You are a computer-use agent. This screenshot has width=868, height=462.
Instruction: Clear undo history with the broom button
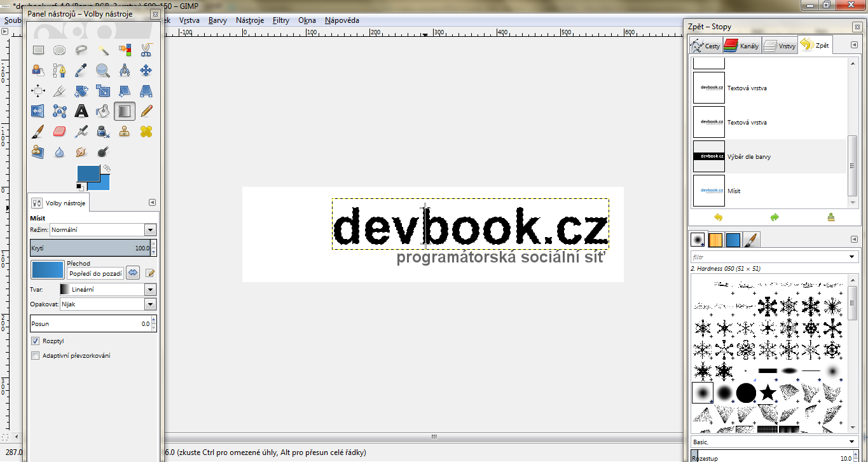point(831,217)
